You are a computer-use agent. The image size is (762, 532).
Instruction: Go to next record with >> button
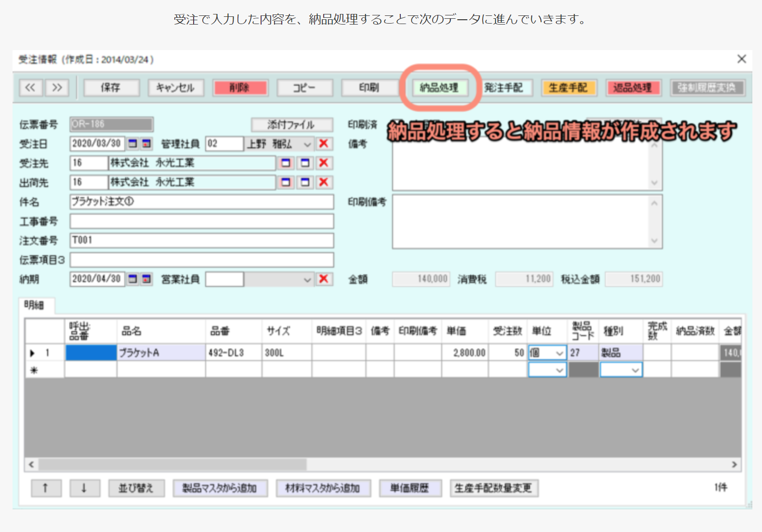pyautogui.click(x=57, y=88)
